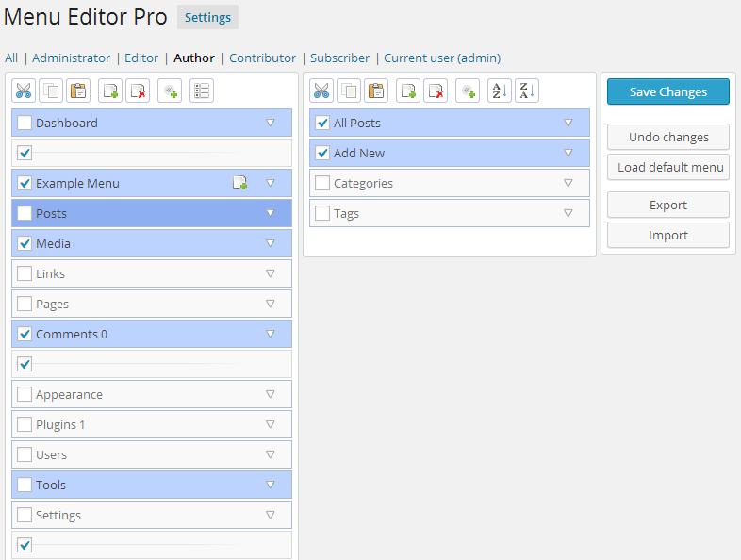Enable the Appearance checkbox
The width and height of the screenshot is (741, 560).
pyautogui.click(x=25, y=394)
